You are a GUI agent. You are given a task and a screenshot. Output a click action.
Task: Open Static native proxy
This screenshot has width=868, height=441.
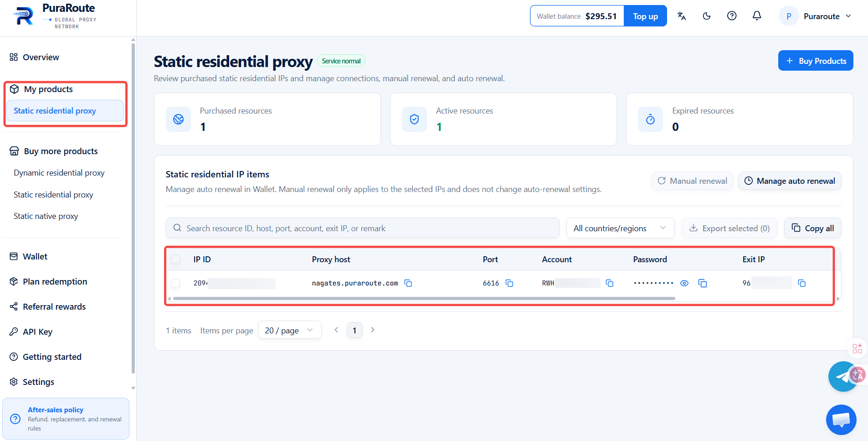[46, 216]
